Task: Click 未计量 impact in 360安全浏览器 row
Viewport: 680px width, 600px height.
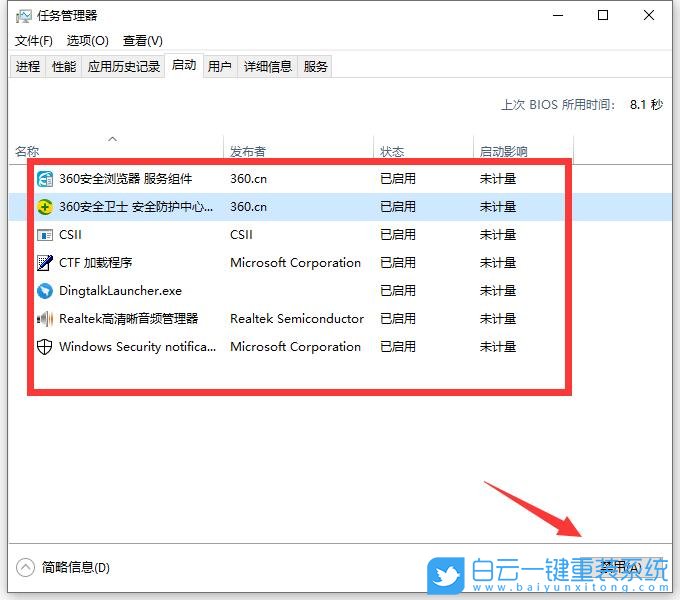Action: coord(498,179)
